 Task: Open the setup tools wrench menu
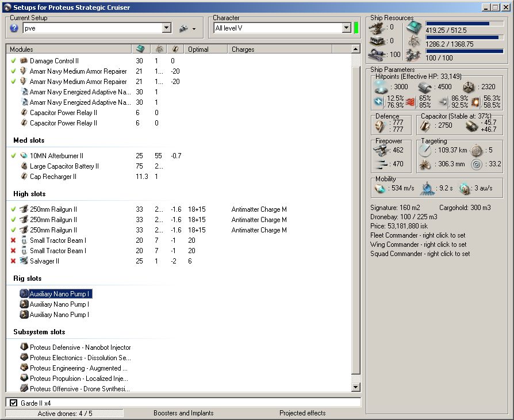coord(187,29)
